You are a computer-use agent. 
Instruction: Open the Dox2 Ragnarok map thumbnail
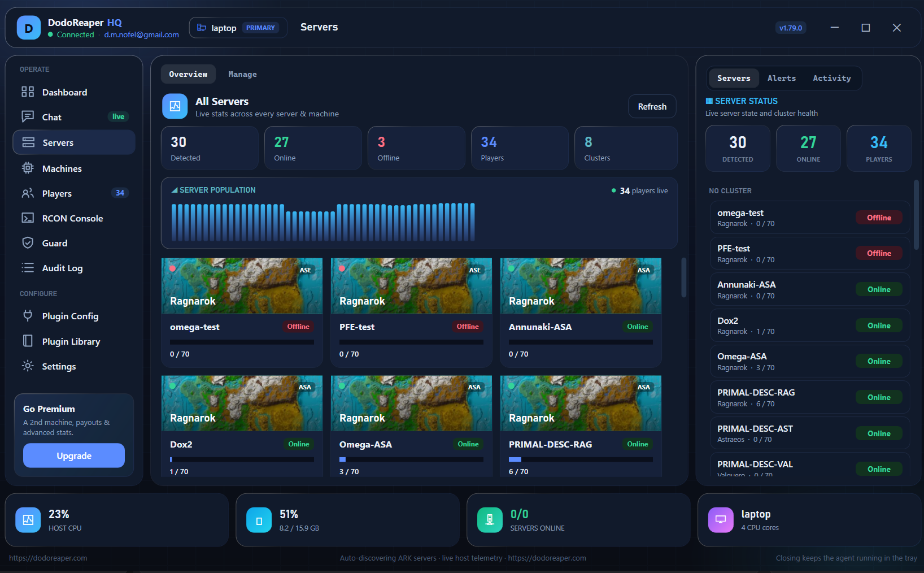[x=242, y=403]
